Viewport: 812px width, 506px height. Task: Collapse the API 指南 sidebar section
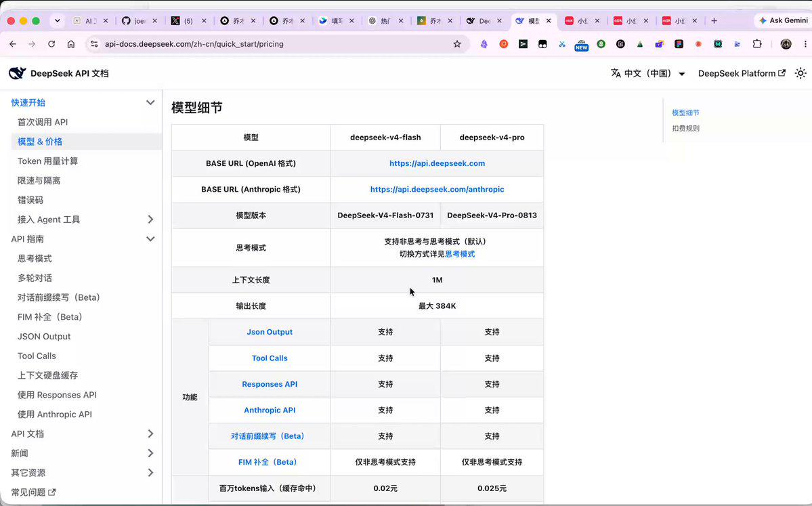tap(150, 238)
